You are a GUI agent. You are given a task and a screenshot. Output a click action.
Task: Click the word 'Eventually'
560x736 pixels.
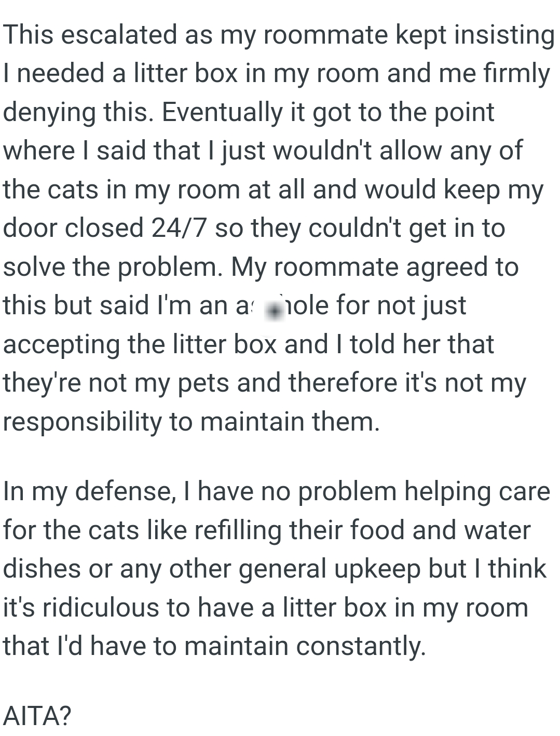pyautogui.click(x=222, y=112)
